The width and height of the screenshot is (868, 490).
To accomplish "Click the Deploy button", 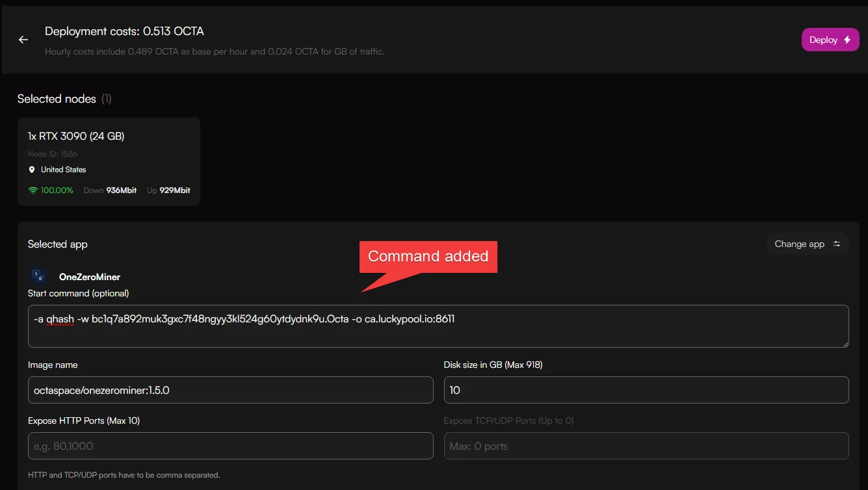I will tap(830, 40).
